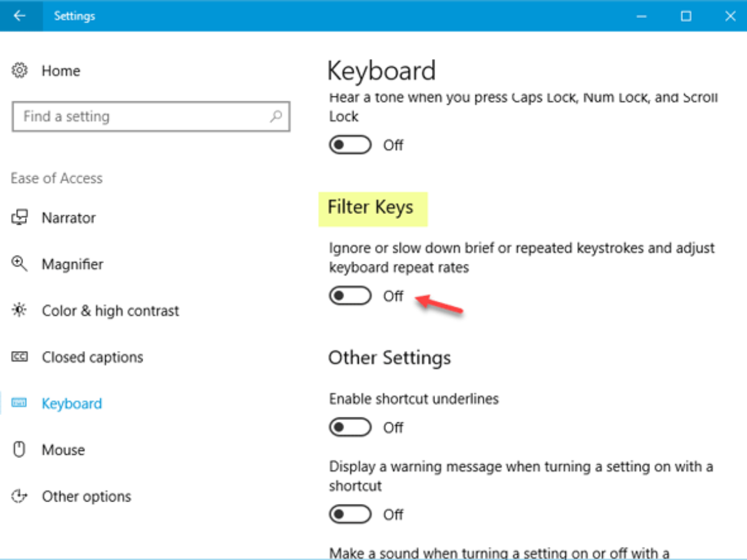747x560 pixels.
Task: Select the Closed captions menu item
Action: pos(92,357)
